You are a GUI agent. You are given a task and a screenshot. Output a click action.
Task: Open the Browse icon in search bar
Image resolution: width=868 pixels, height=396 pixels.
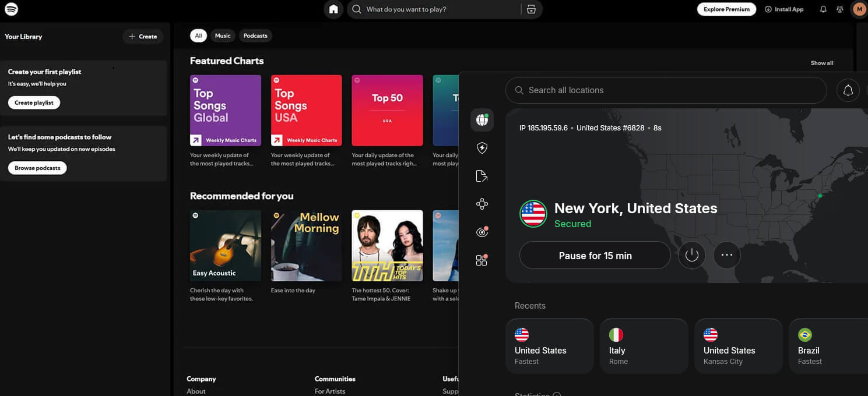[530, 9]
